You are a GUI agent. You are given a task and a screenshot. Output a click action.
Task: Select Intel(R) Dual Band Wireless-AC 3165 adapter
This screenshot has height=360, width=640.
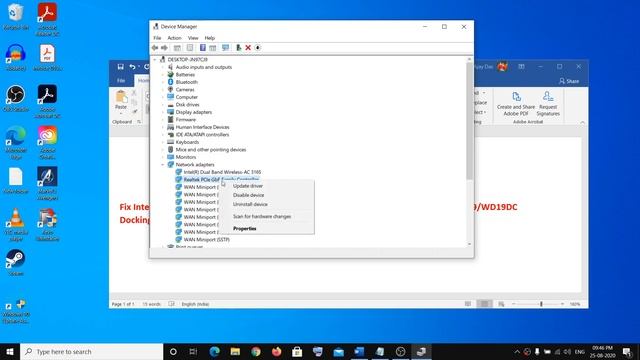point(222,172)
